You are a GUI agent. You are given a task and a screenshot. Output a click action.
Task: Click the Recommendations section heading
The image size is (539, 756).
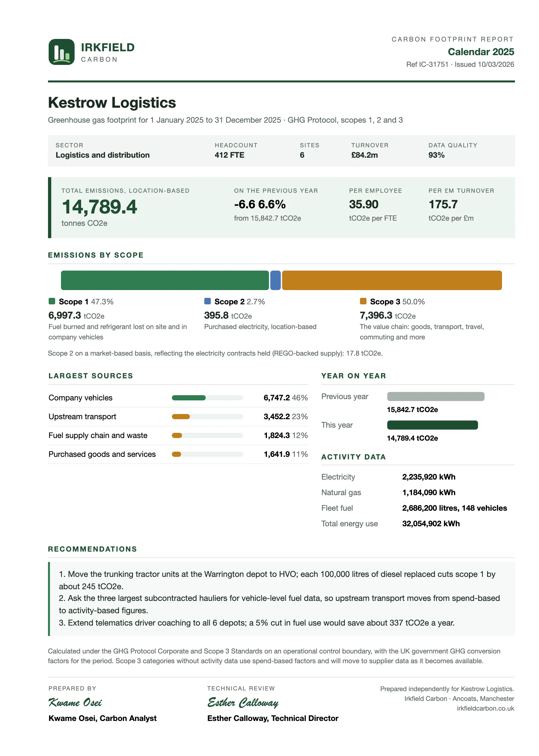click(x=92, y=549)
